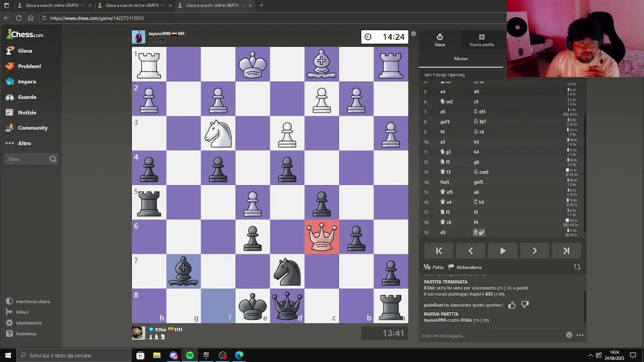Screen dimensions: 644x362
Task: Open the emoji picker in chat
Action: point(569,335)
